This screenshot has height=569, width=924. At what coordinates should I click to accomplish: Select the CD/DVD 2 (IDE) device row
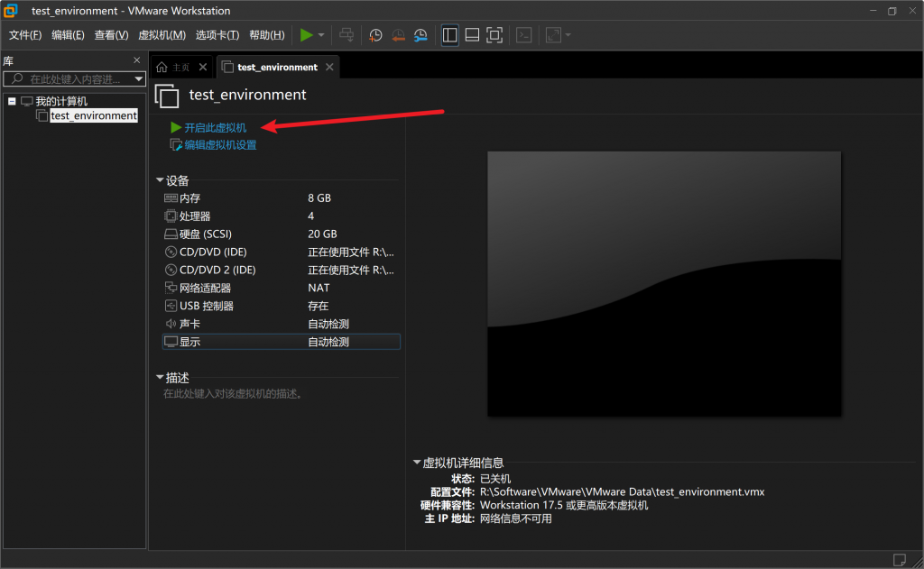[282, 271]
